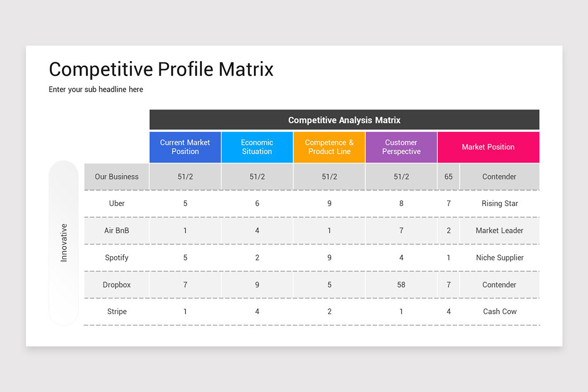This screenshot has height=392, width=588.
Task: Click the Competitive Profile Matrix title
Action: 161,69
